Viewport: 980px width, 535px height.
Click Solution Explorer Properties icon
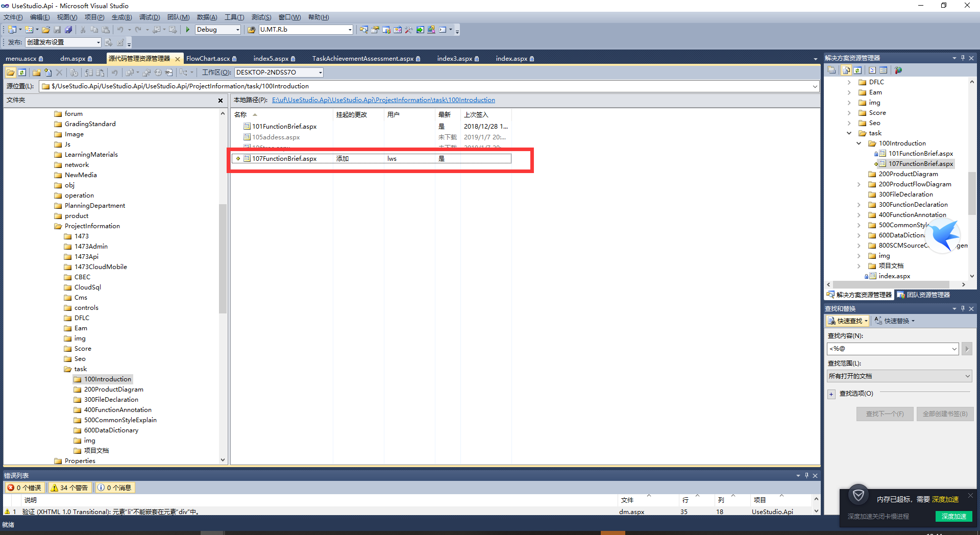click(x=831, y=70)
